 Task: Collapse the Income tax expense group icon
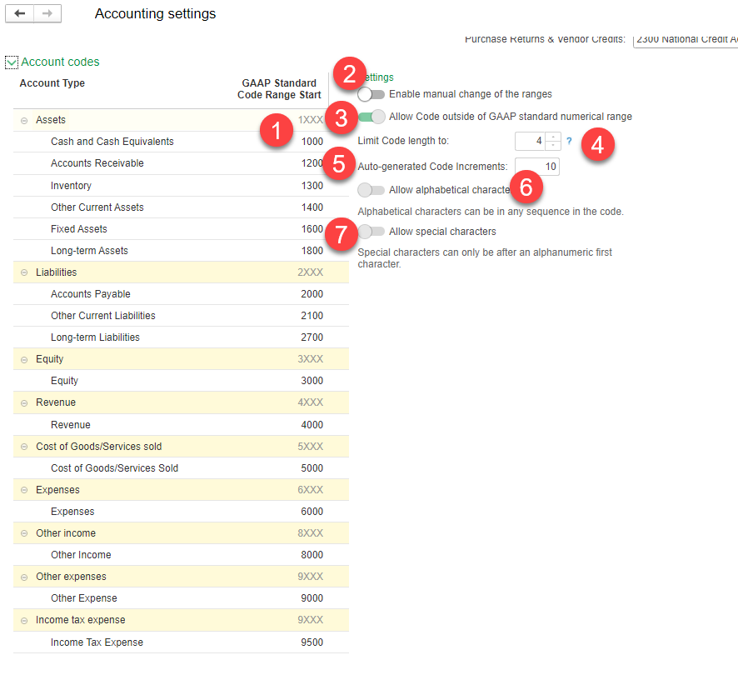(x=24, y=621)
